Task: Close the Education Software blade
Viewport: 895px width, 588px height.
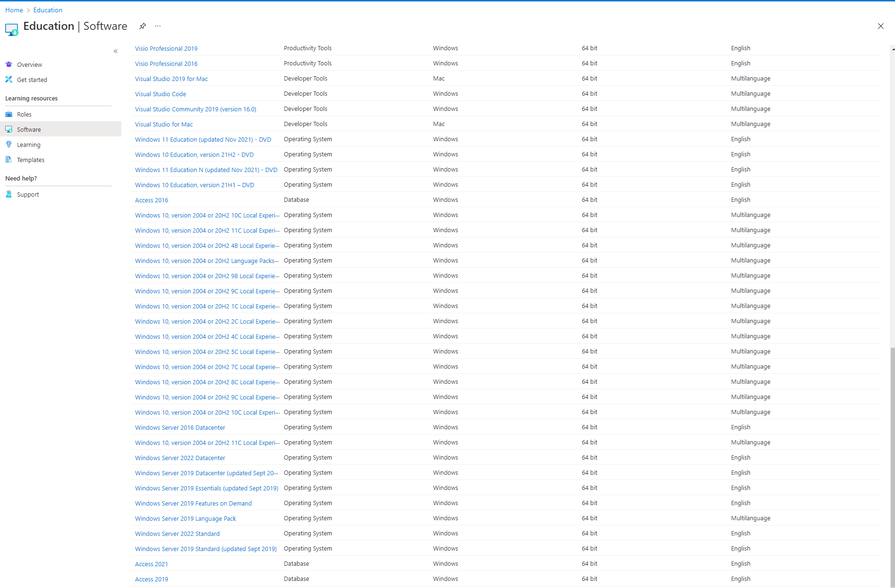Action: click(x=880, y=26)
